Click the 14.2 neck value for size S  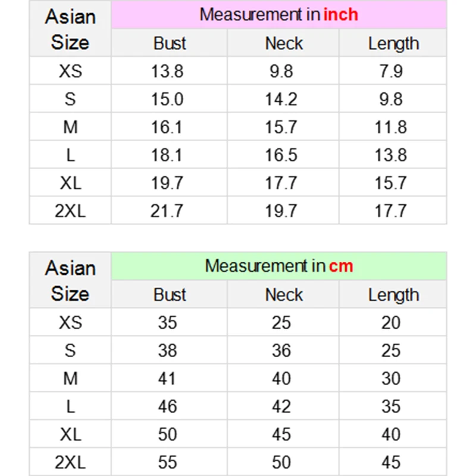(281, 99)
